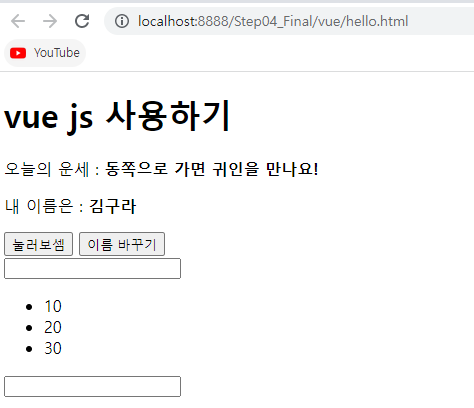This screenshot has width=474, height=408.
Task: Go forward using browser forward arrow
Action: 50,21
